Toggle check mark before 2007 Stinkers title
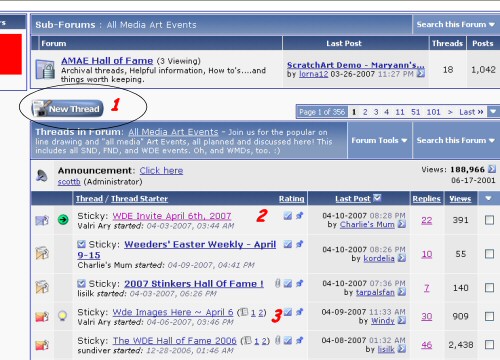This screenshot has height=360, width=500. [x=81, y=284]
